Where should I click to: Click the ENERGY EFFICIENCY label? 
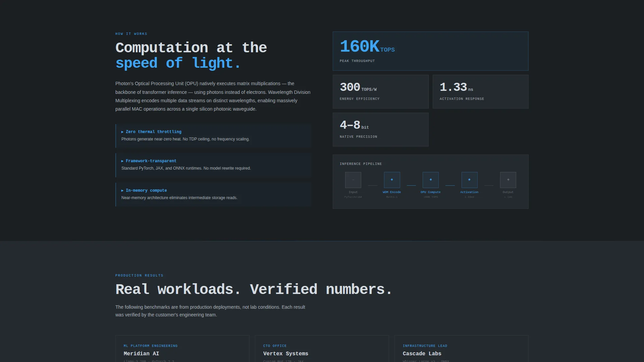pyautogui.click(x=360, y=99)
